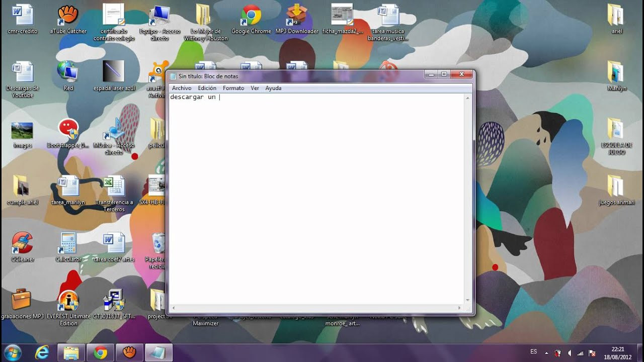Image resolution: width=644 pixels, height=362 pixels.
Task: Click Notepad vertical scrollbar up arrow
Action: click(468, 98)
